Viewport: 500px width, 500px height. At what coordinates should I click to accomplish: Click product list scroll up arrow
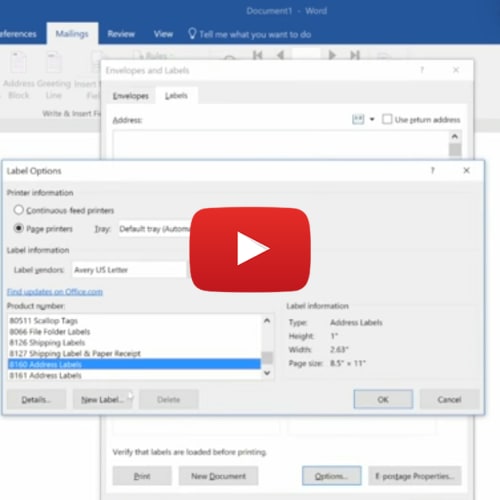pos(267,321)
